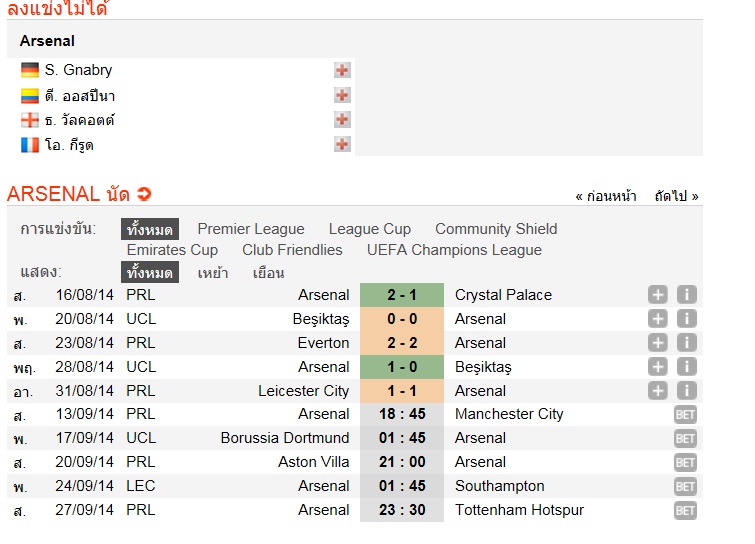Filter matches by Premier League
The width and height of the screenshot is (755, 544).
[251, 229]
